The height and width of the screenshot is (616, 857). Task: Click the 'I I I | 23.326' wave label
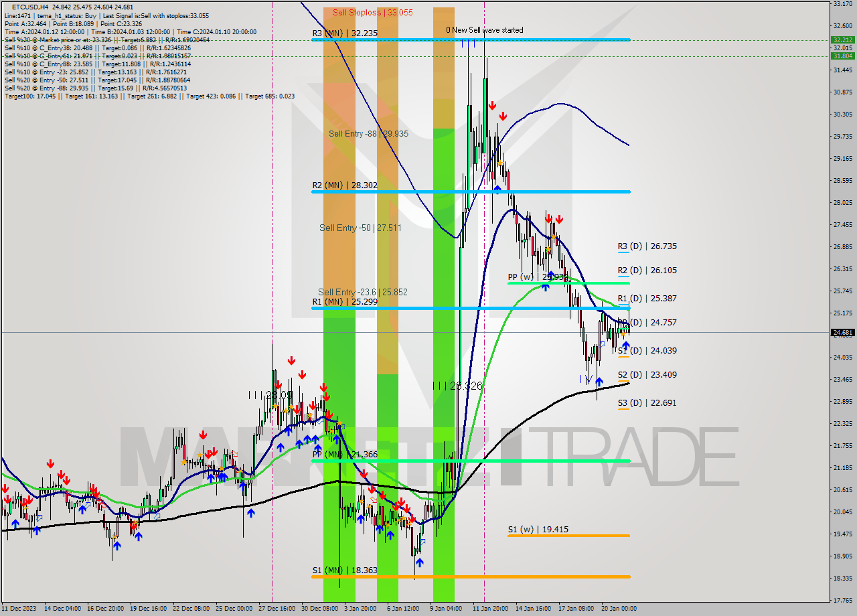[x=457, y=386]
